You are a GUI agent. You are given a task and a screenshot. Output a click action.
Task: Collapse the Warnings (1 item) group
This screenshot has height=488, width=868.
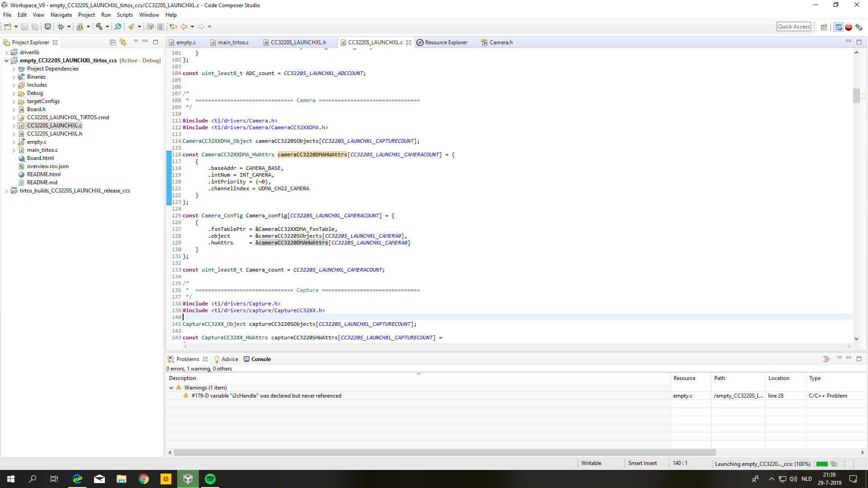pos(171,388)
